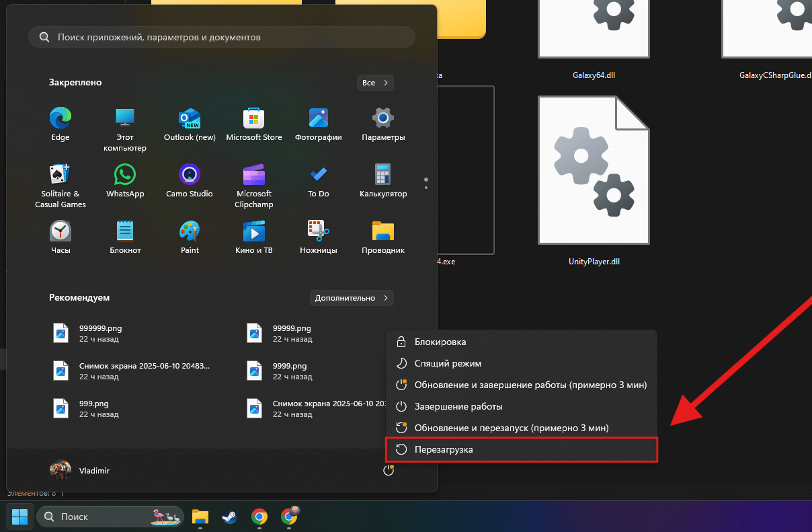Screen dimensions: 812x532
Task: Open the Часы clock app
Action: (x=60, y=237)
